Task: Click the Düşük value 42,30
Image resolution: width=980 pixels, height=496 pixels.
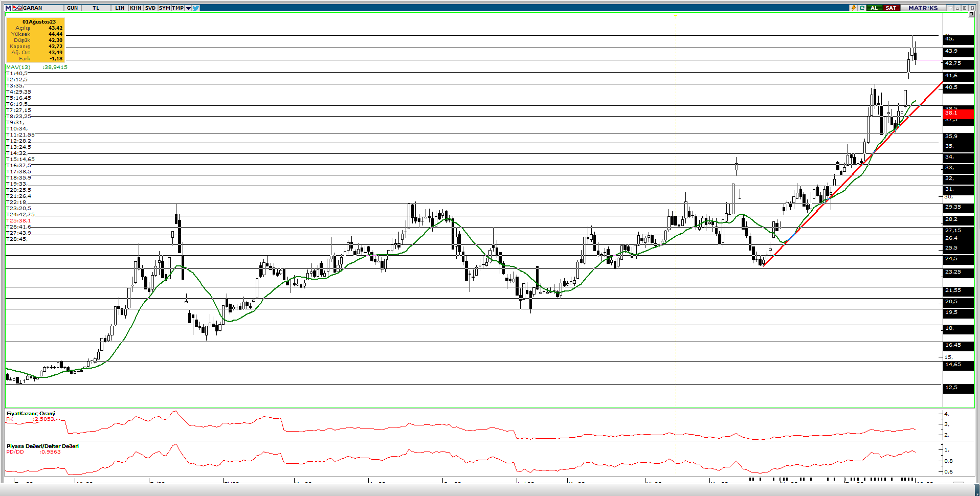Action: [55, 40]
